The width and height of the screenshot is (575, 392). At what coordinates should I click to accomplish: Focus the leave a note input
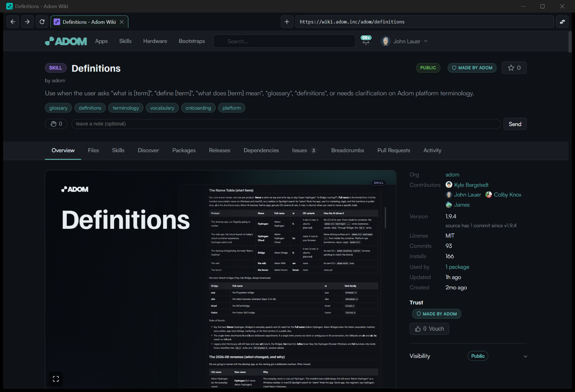point(286,124)
